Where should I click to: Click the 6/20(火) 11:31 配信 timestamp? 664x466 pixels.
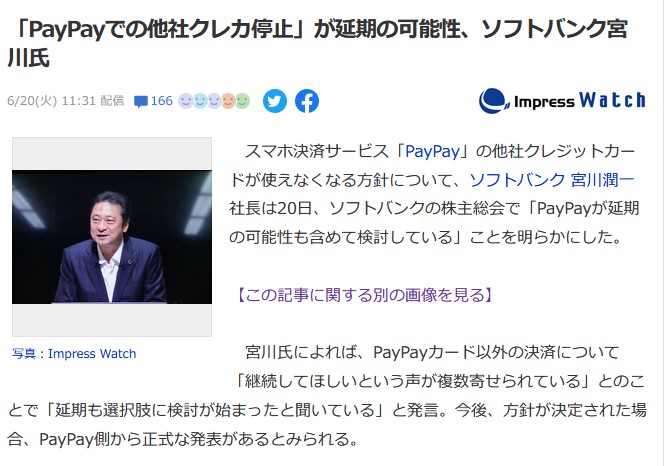point(66,101)
